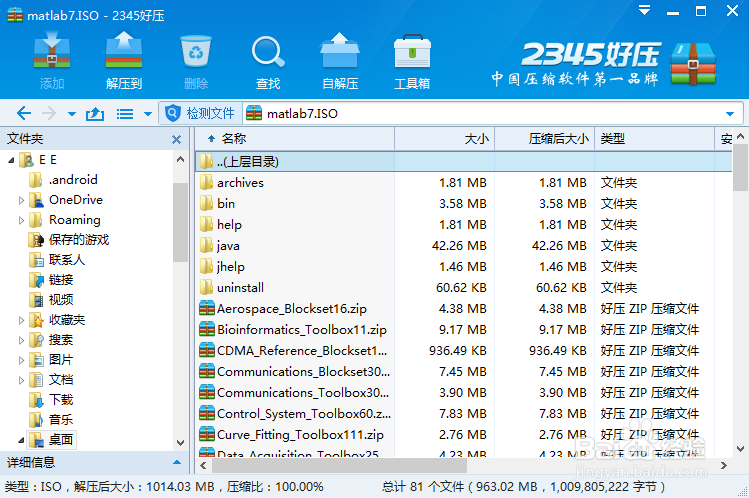749x498 pixels.
Task: Select Aerospace_Blockset16.zip archive icon
Action: 207,308
